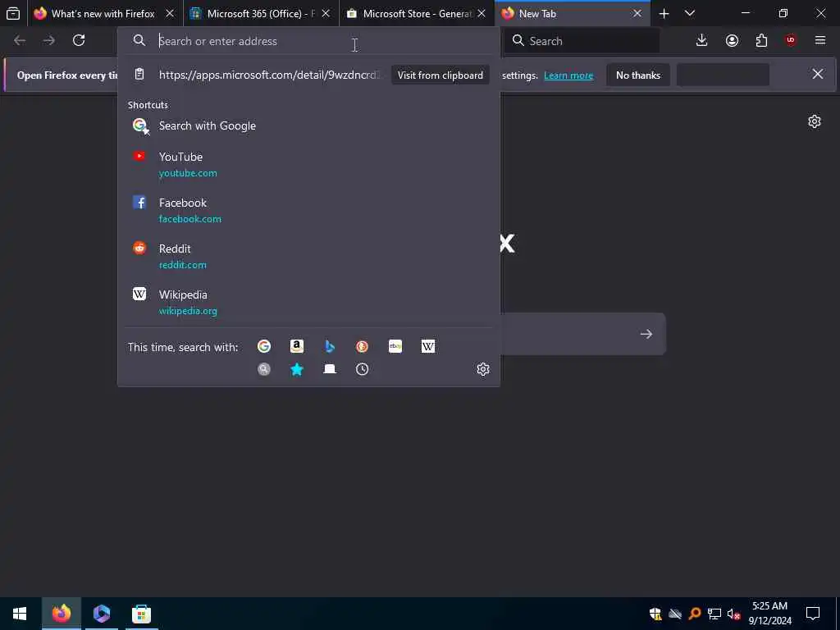Click the orange magnifier tray icon
Screen dimensions: 840x630
(x=695, y=614)
